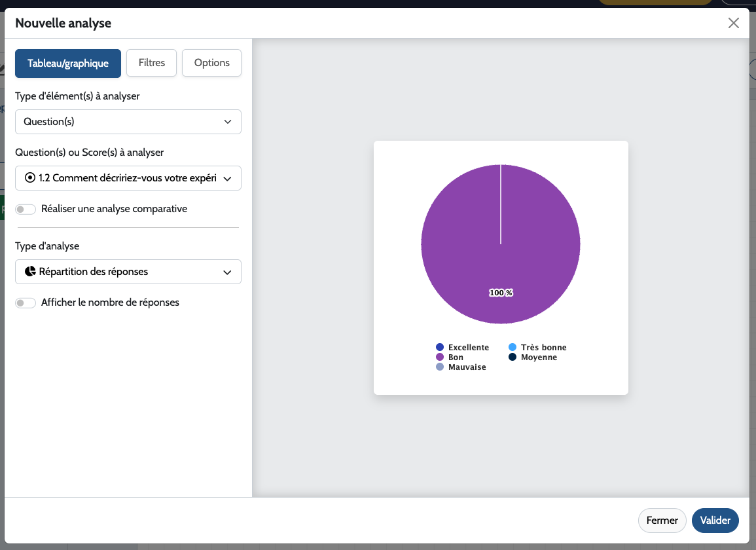Click the radio icon beside question 1.2
Image resolution: width=756 pixels, height=550 pixels.
point(30,178)
